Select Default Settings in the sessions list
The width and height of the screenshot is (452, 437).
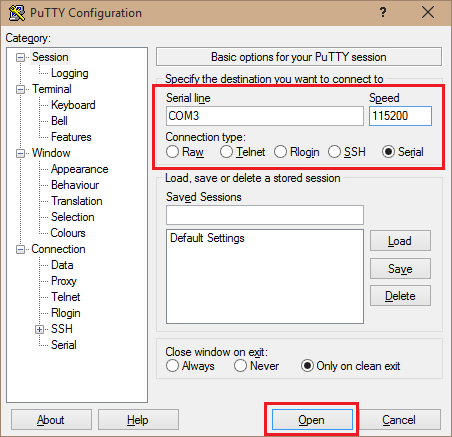coord(207,238)
